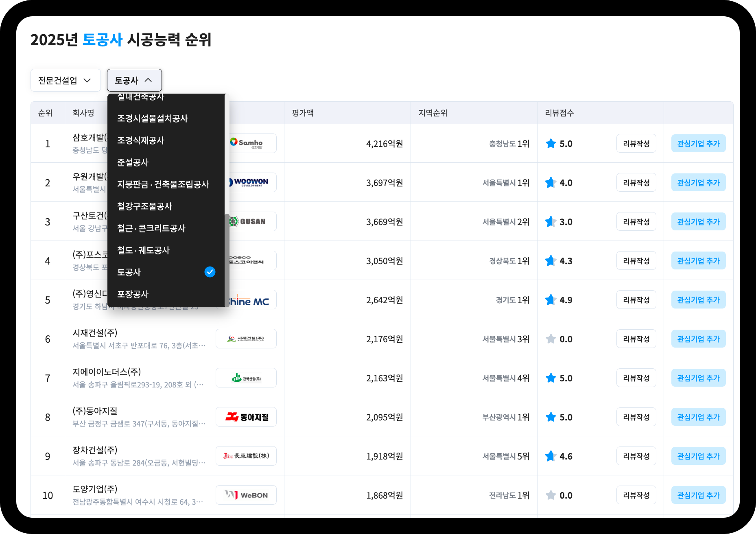Pick 철도·궤도공사 from dropdown
Image resolution: width=756 pixels, height=534 pixels.
click(x=166, y=250)
